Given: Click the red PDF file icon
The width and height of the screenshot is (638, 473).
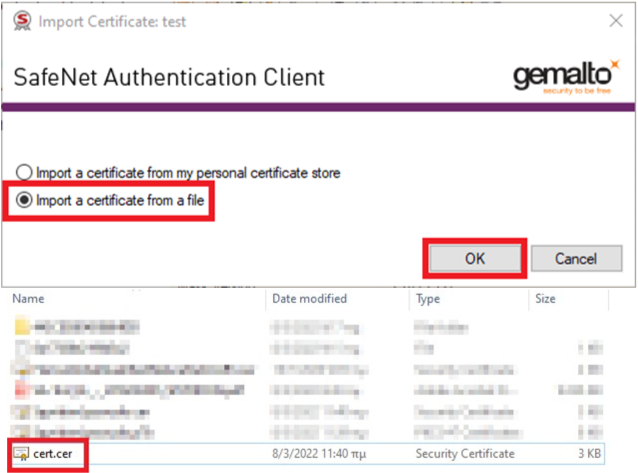Looking at the screenshot, I should (22, 388).
